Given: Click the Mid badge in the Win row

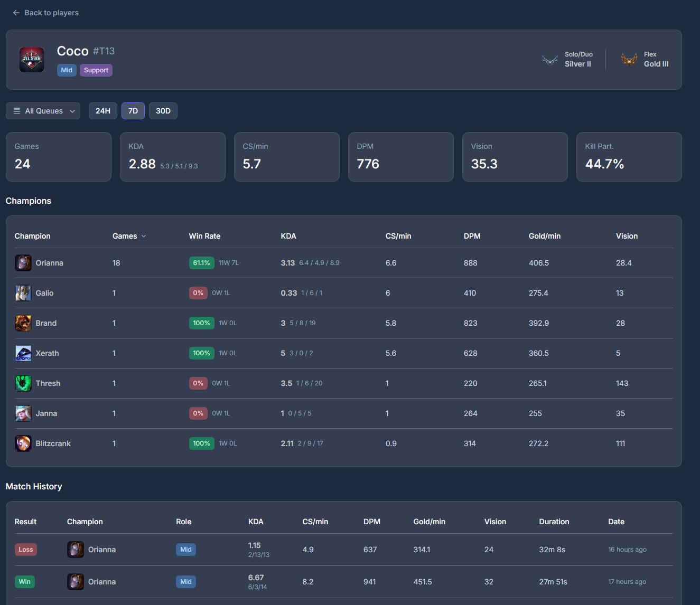Looking at the screenshot, I should 186,582.
